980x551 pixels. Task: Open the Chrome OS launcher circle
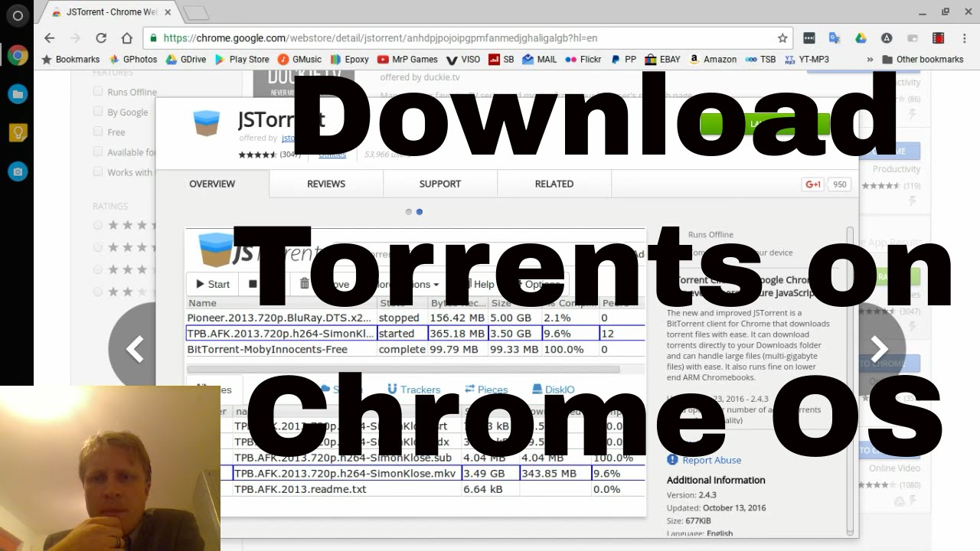click(x=17, y=15)
